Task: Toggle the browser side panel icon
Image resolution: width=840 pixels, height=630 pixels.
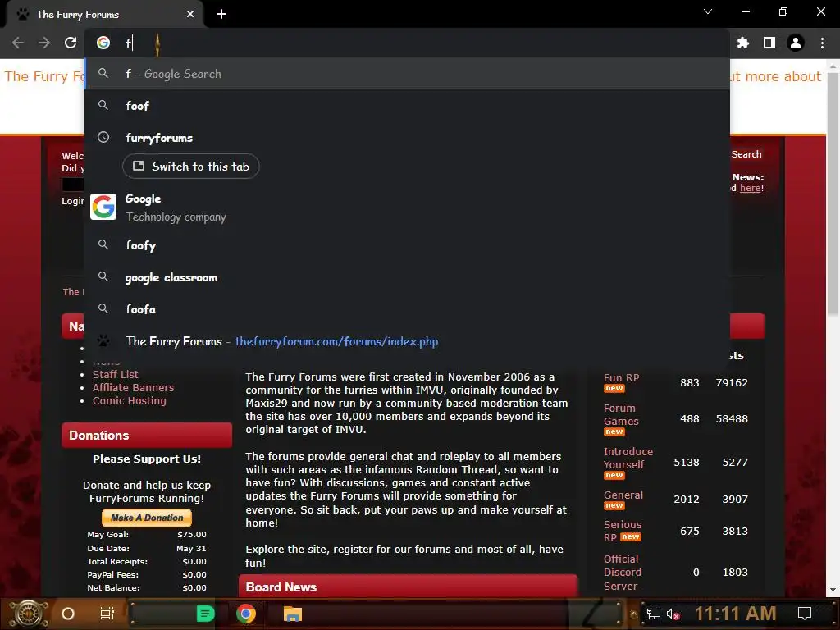Action: tap(769, 43)
